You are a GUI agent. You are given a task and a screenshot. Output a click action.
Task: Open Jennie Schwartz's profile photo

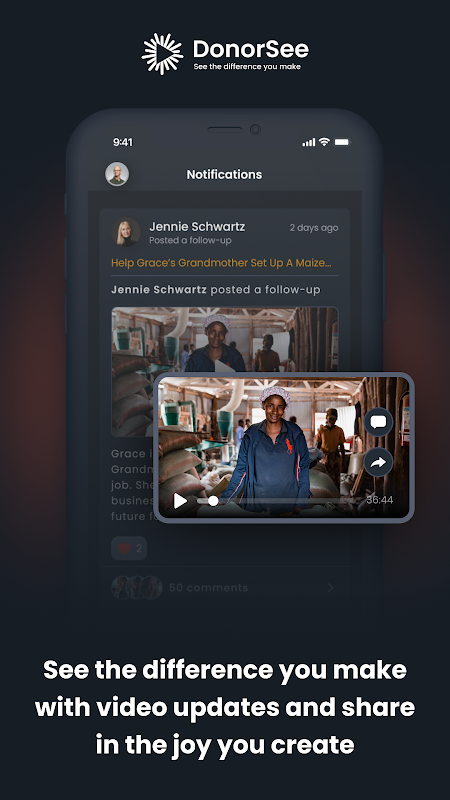tap(126, 232)
